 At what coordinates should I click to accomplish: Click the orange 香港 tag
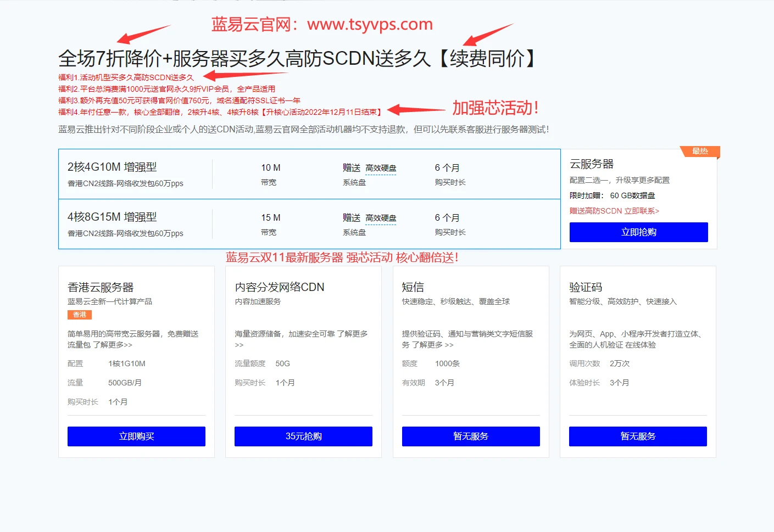click(x=80, y=315)
